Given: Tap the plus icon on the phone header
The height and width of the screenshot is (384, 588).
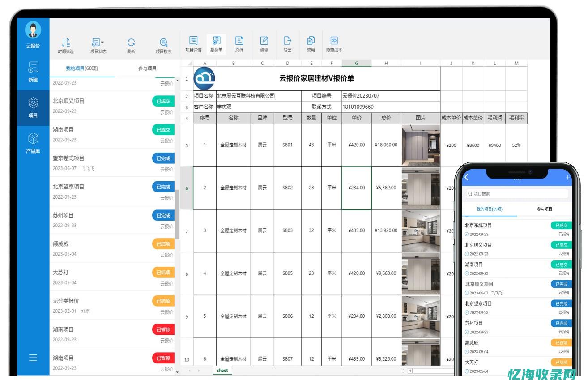Looking at the screenshot, I should pos(568,177).
